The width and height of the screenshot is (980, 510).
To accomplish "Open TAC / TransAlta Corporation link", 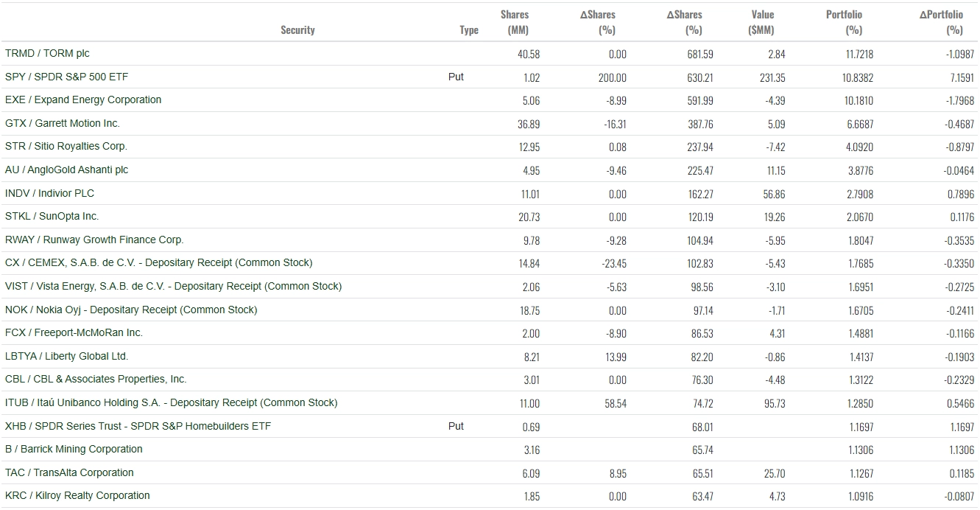I will [x=69, y=472].
